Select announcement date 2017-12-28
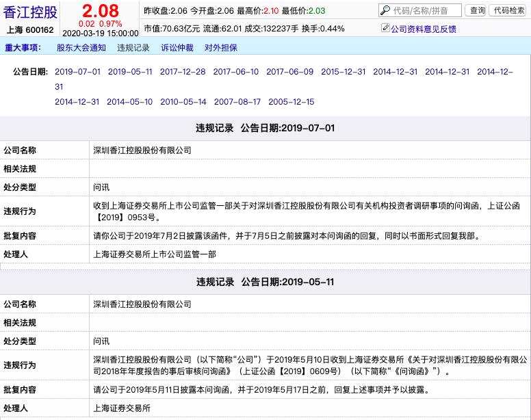 pyautogui.click(x=183, y=72)
